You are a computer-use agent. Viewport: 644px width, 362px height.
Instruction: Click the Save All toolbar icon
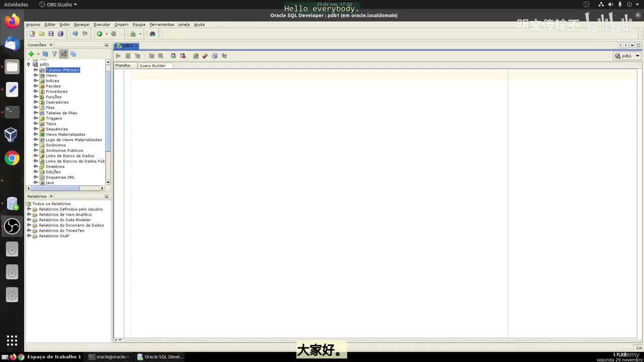coord(60,34)
